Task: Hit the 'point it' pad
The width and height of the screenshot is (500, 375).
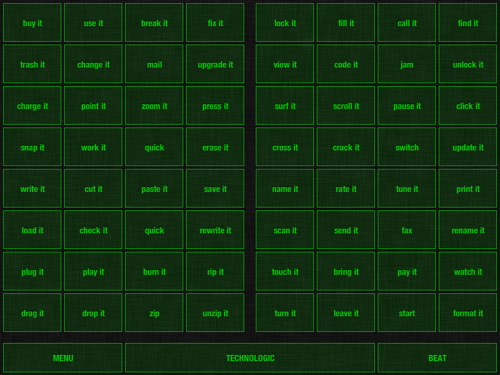Action: pos(93,106)
